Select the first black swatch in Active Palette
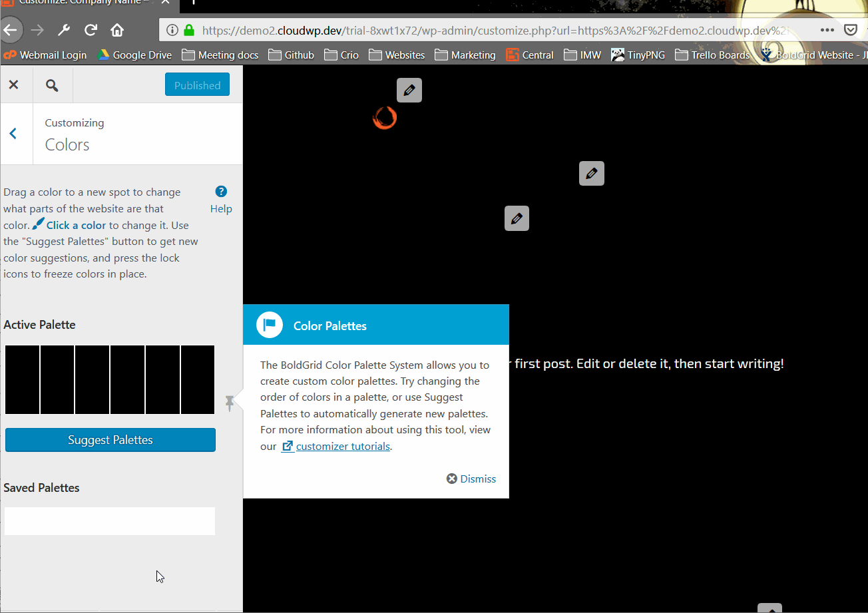 pyautogui.click(x=22, y=379)
